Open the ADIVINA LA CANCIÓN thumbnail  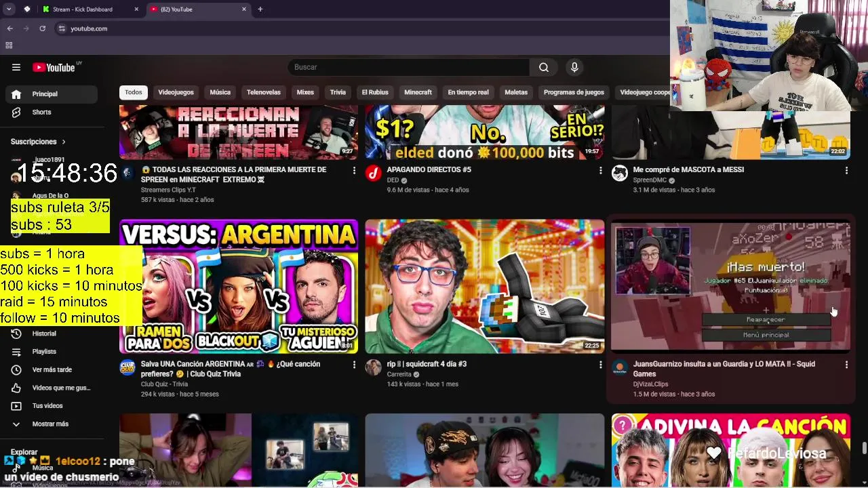pos(731,450)
